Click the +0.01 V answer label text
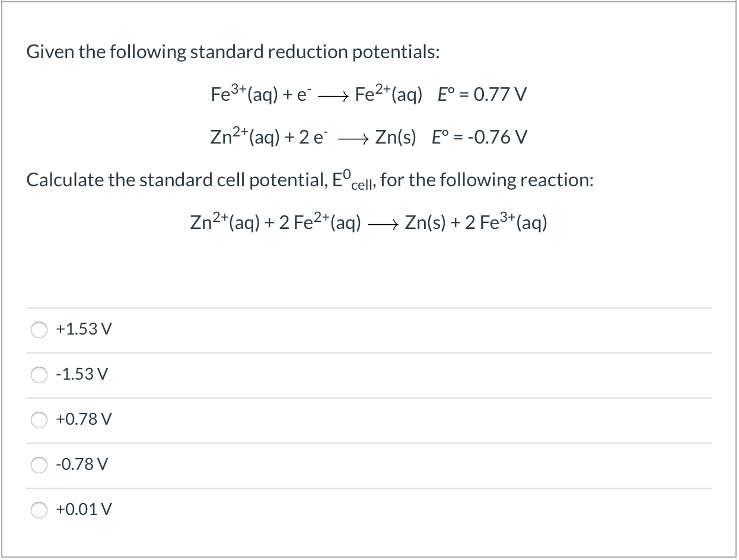 click(84, 509)
